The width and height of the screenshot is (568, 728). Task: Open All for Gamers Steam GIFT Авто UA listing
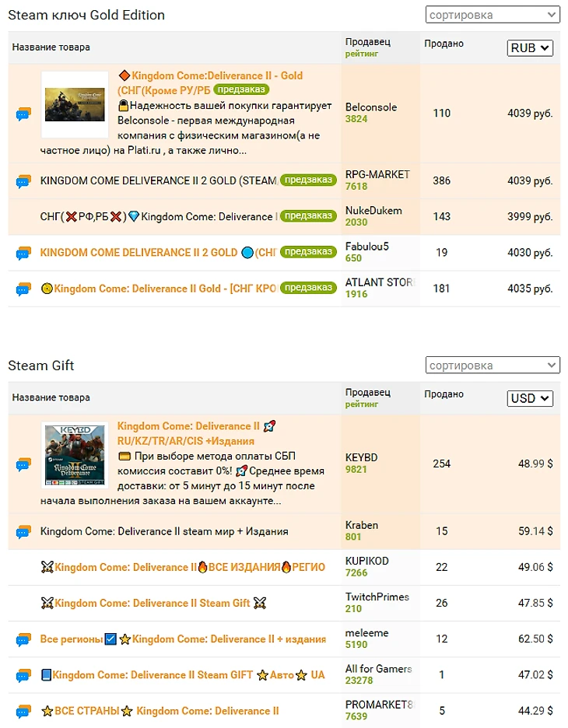[183, 674]
